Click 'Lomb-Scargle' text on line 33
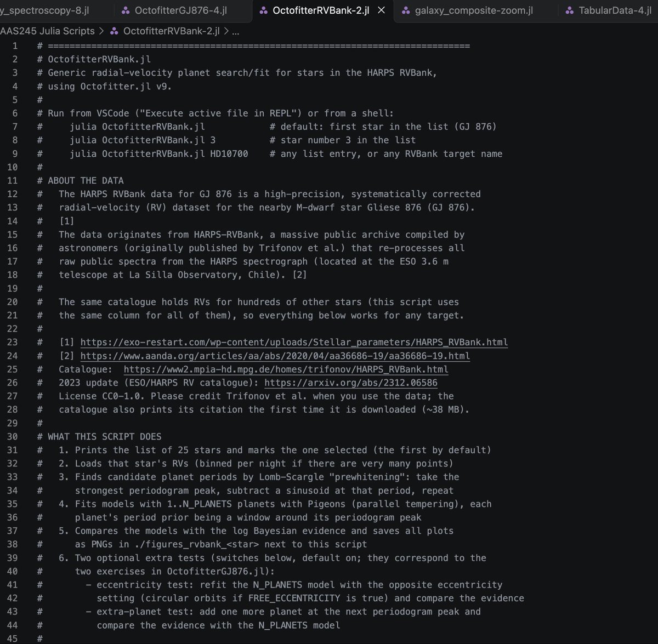 pos(291,477)
